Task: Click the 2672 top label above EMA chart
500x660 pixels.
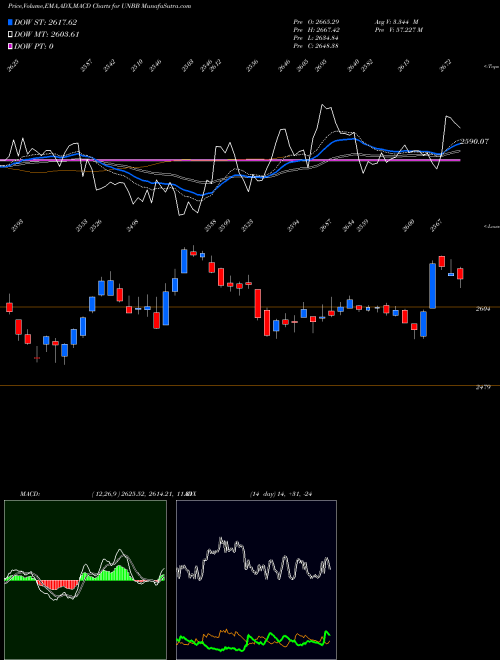Action: (445, 66)
